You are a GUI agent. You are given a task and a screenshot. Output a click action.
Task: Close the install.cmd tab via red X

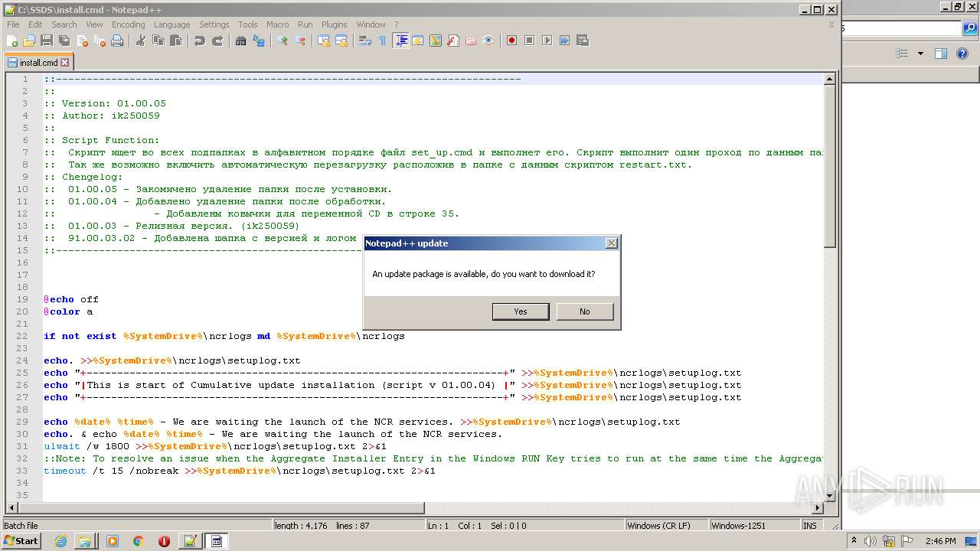coord(64,63)
